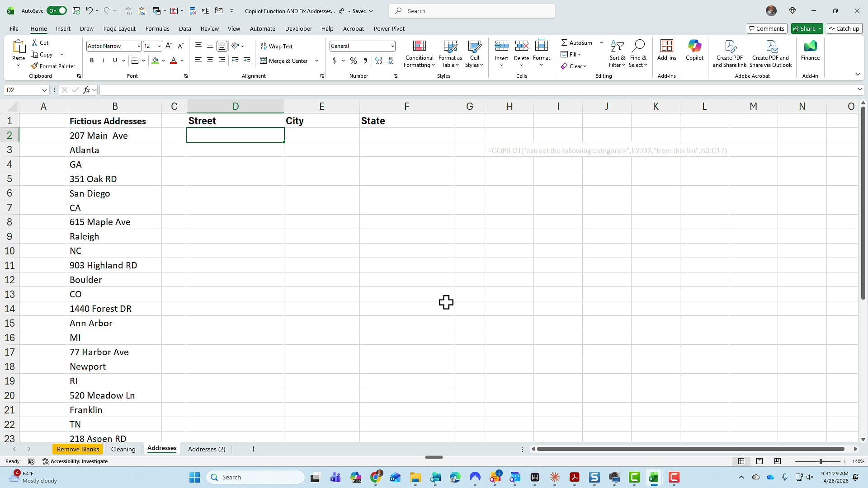The image size is (868, 488).
Task: Apply Wrap Text formatting
Action: pos(277,46)
